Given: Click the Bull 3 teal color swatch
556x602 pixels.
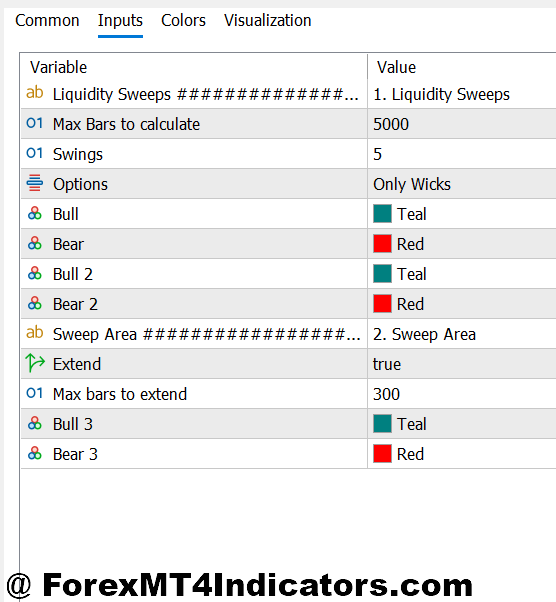Looking at the screenshot, I should click(382, 424).
